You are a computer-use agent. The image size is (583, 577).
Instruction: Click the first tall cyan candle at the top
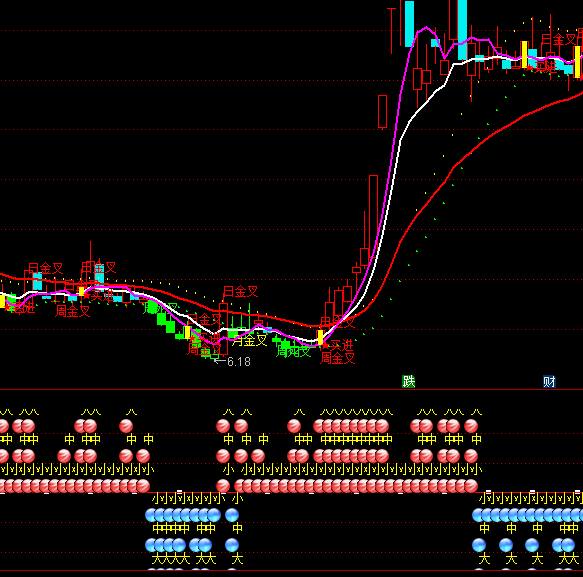coord(409,24)
